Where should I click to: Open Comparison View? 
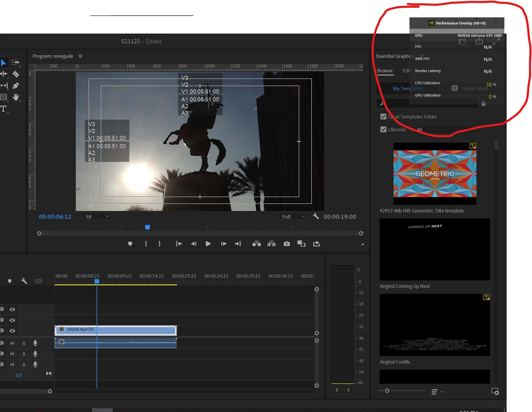tap(301, 244)
